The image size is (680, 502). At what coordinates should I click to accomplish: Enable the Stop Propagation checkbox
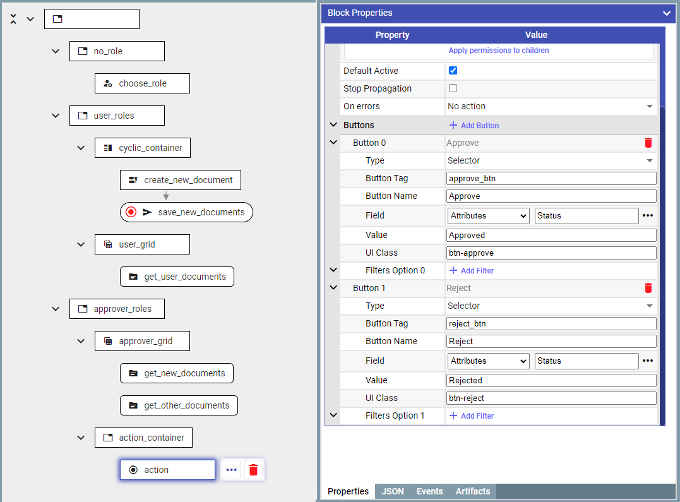453,89
